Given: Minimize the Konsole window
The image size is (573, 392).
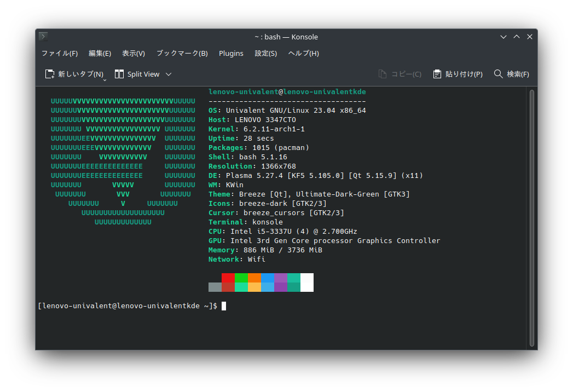Looking at the screenshot, I should [503, 37].
